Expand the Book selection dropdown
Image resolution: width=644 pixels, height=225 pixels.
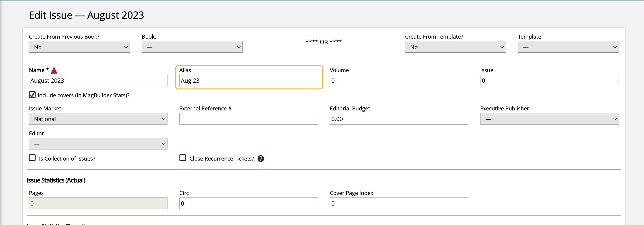[x=192, y=47]
